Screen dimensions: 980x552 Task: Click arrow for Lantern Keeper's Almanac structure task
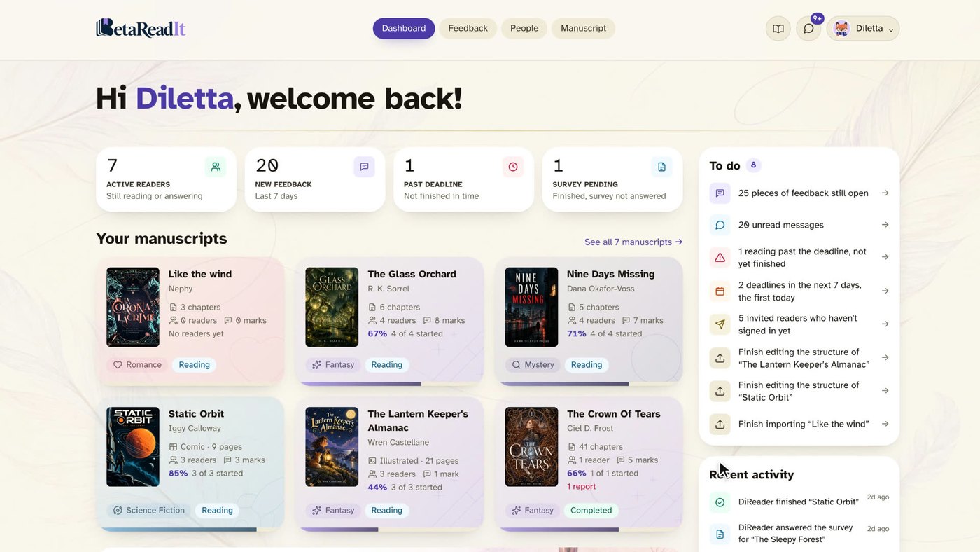885,357
